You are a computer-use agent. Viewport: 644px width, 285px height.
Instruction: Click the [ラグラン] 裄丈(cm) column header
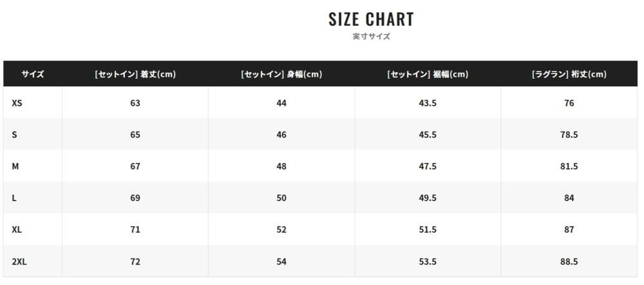(x=569, y=74)
